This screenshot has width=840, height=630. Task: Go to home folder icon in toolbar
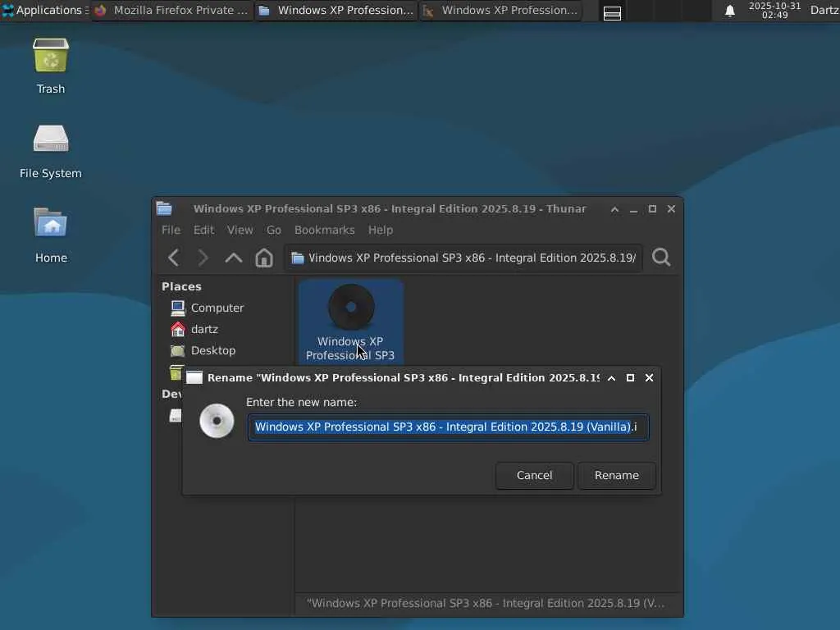coord(263,258)
